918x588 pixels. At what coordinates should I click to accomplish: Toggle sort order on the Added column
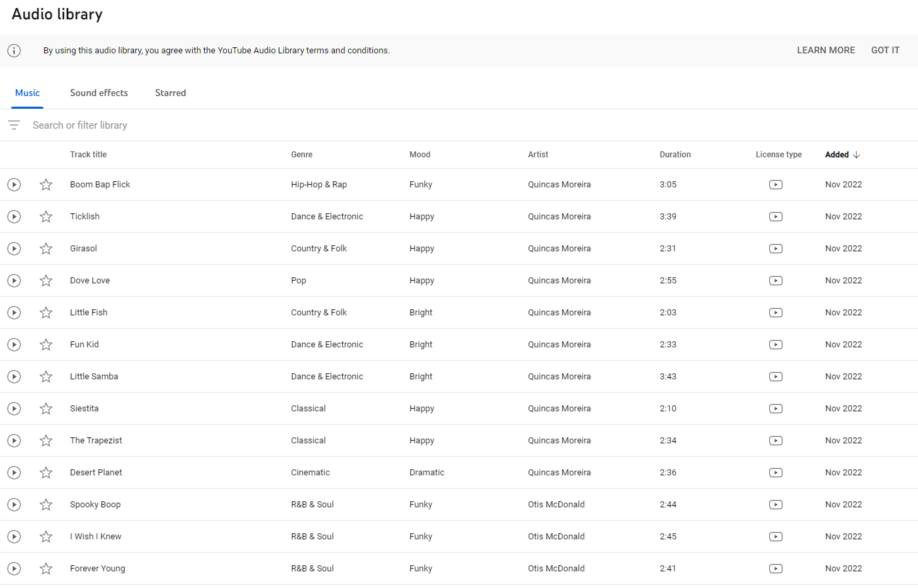842,154
